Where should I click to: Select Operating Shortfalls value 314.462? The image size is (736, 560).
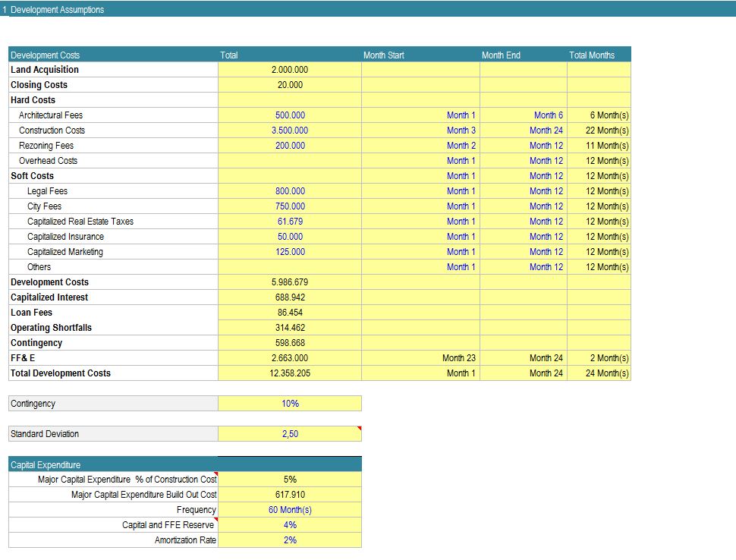coord(290,328)
